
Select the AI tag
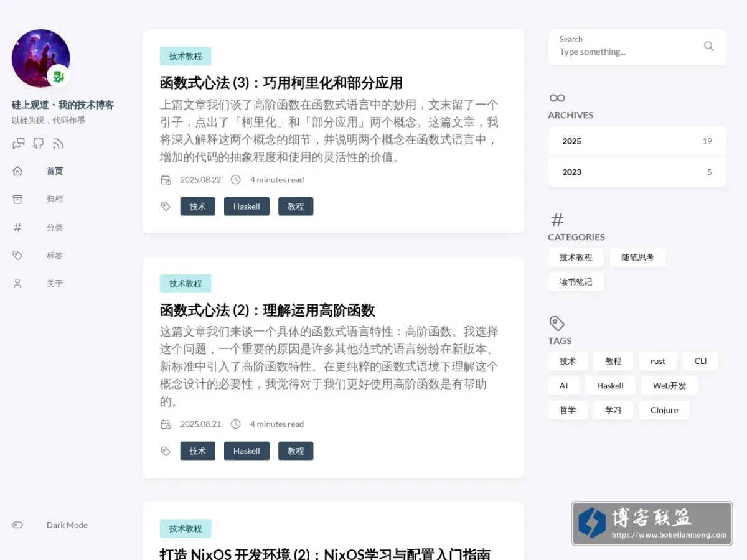(x=563, y=386)
